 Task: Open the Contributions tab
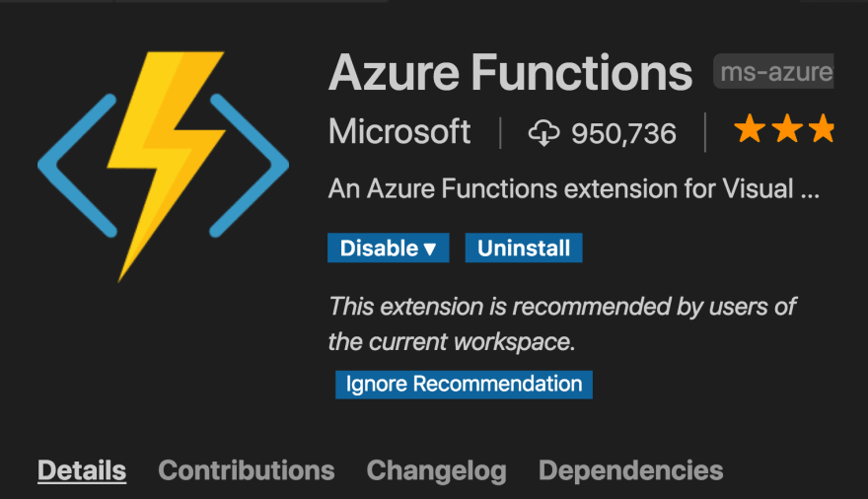[x=247, y=470]
